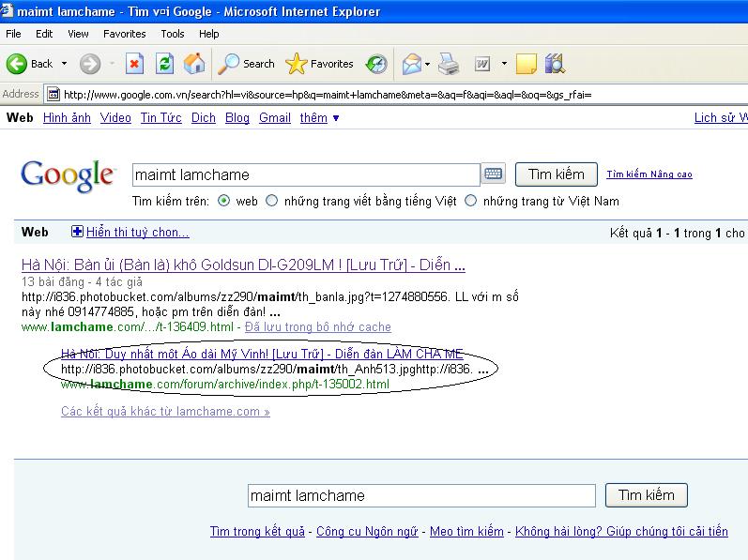The image size is (748, 560).
Task: Click the Tìm kiếm Nâng cao link
Action: 649,174
